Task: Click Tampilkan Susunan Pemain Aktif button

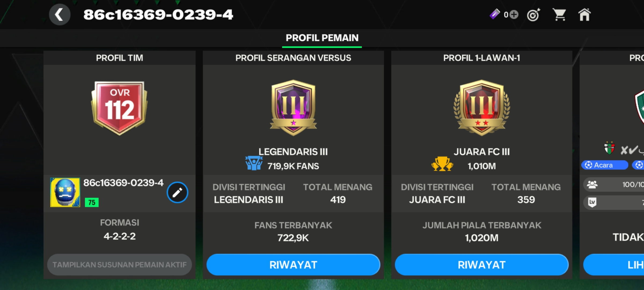Action: coord(119,265)
